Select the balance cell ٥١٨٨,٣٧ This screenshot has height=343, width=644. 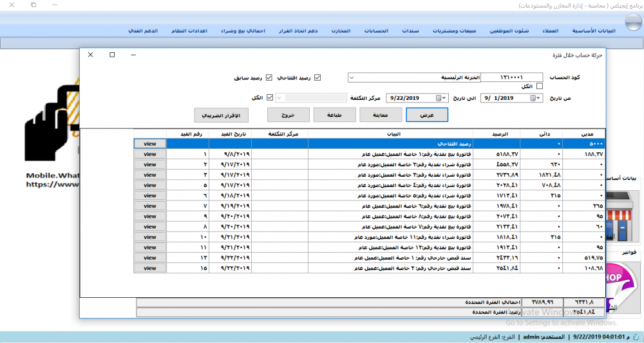[497, 154]
